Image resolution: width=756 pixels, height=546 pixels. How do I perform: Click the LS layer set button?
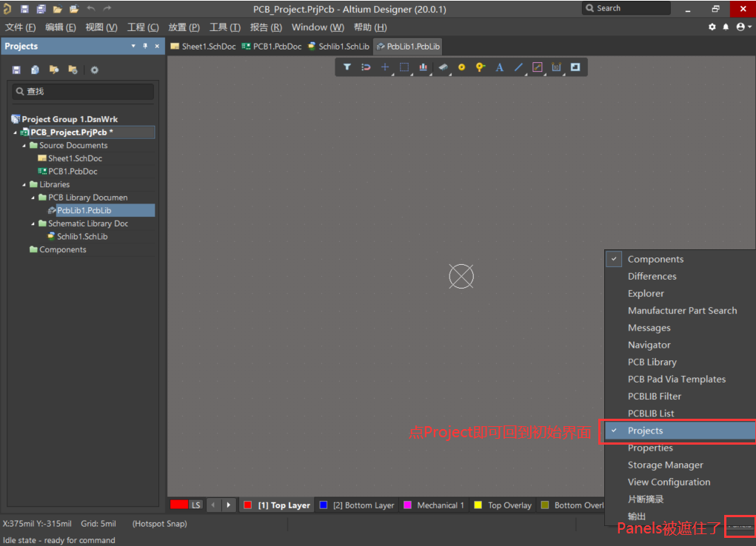[195, 505]
